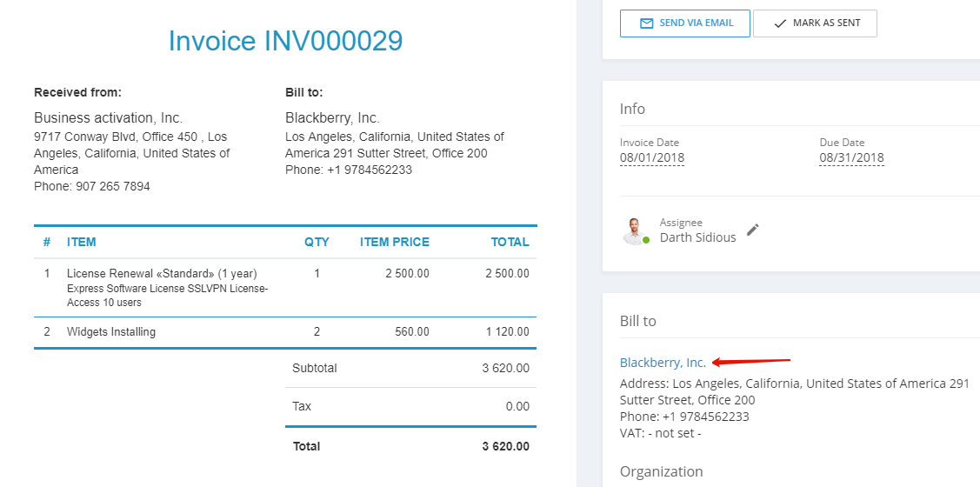980x487 pixels.
Task: Click Express Software License SSLVPN description
Action: 168,296
